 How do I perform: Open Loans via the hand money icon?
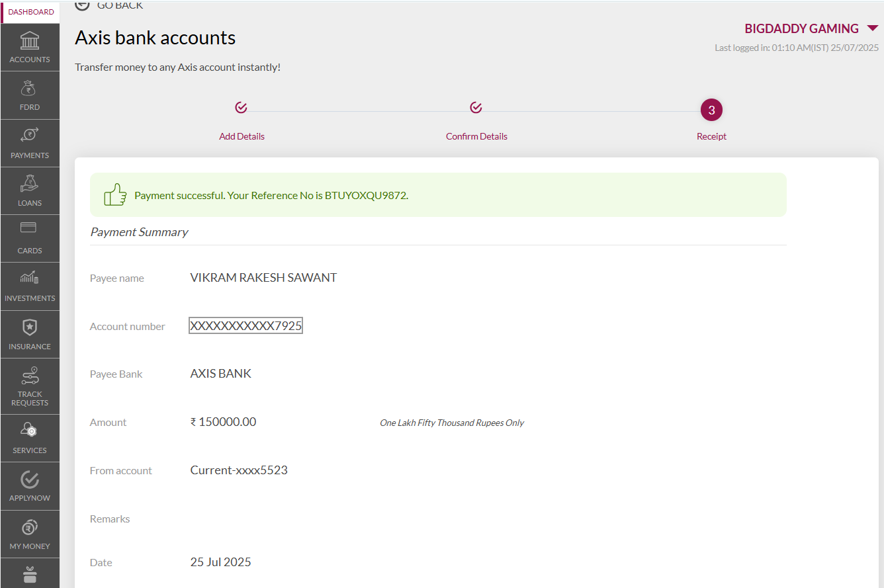pyautogui.click(x=30, y=183)
